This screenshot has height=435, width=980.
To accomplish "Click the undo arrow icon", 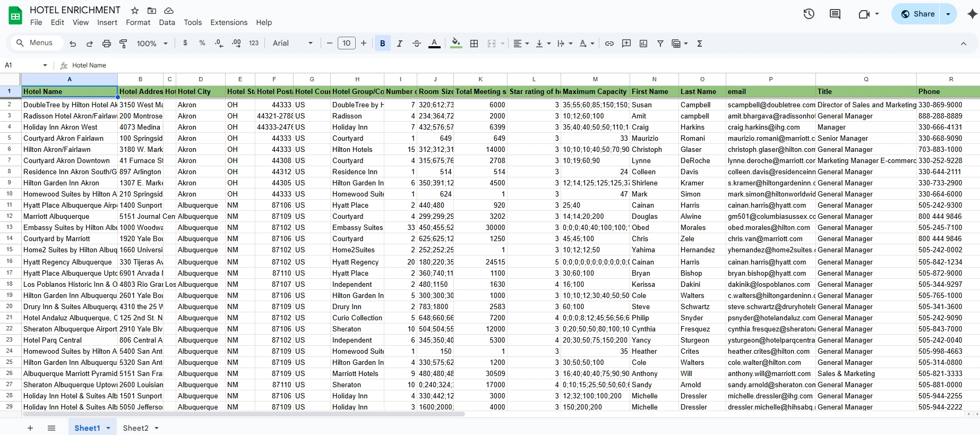I will (x=73, y=44).
